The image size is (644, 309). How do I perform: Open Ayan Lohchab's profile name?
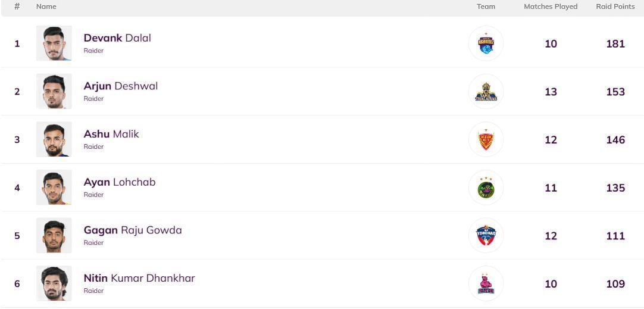pos(120,182)
